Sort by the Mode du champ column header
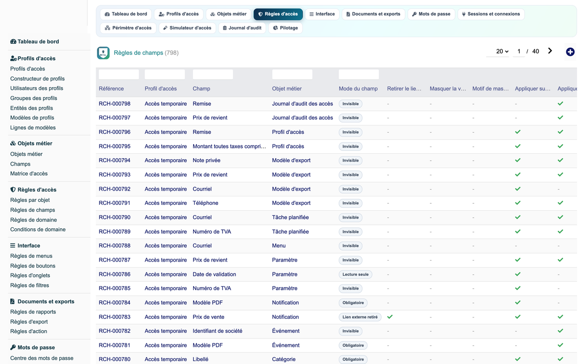588x364 pixels. 358,89
